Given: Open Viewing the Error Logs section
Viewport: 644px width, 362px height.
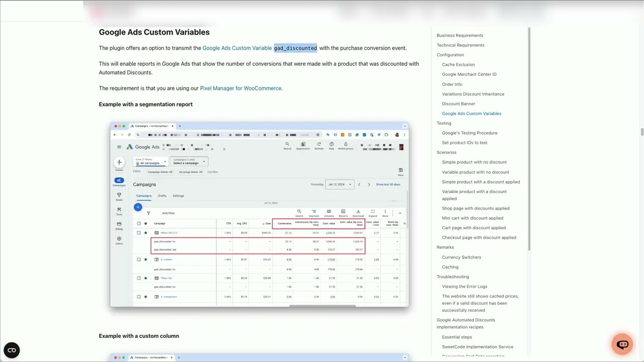Looking at the screenshot, I should (465, 287).
